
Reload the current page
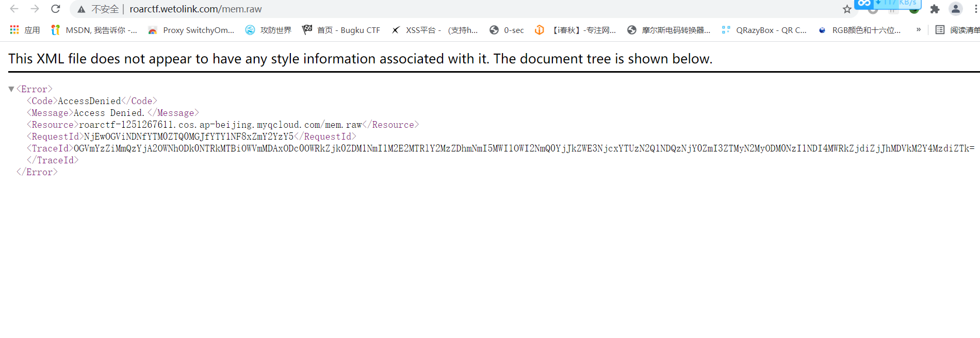click(56, 9)
